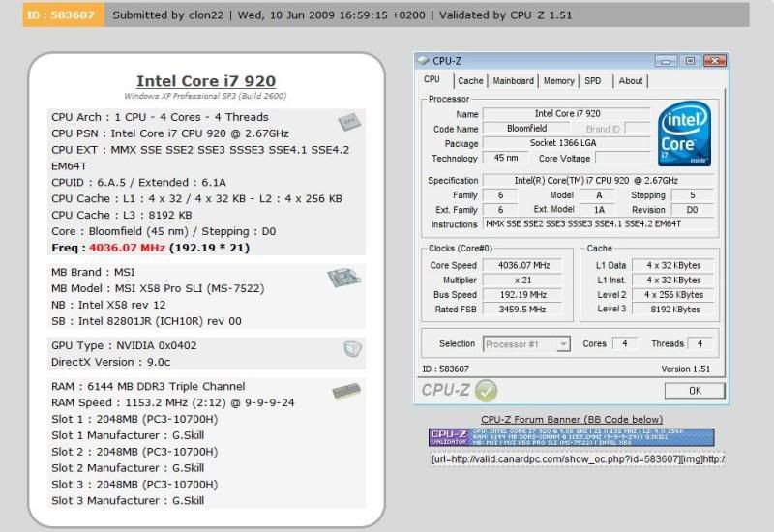Click the Ext. Model field 1A
This screenshot has width=774, height=532.
598,210
